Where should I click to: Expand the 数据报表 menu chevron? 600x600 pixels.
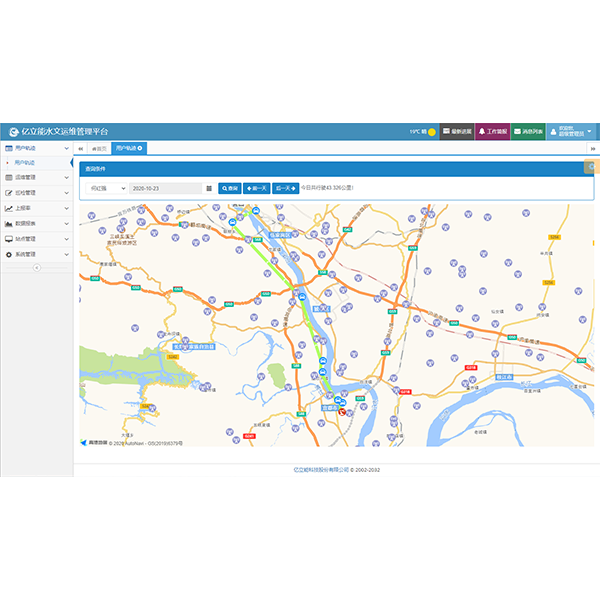coord(67,223)
